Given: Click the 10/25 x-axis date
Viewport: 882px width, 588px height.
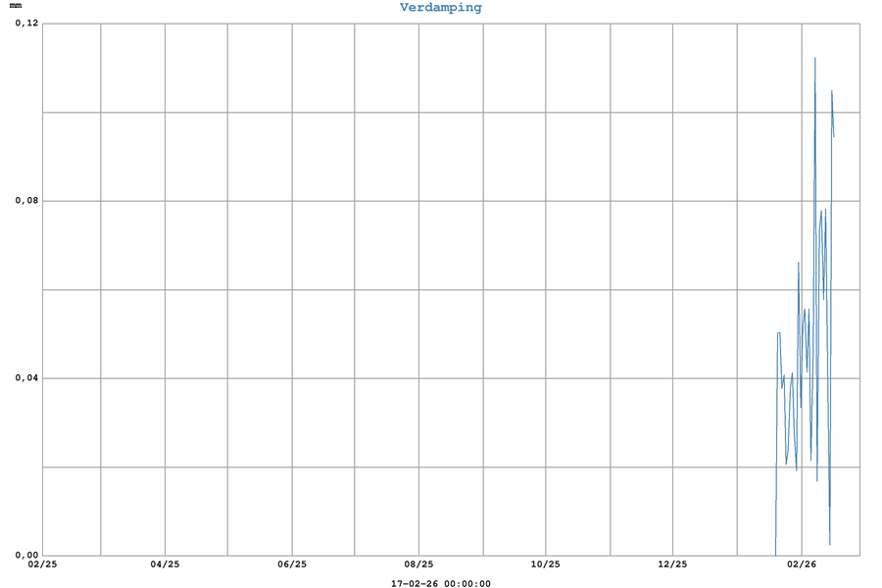Looking at the screenshot, I should 546,564.
